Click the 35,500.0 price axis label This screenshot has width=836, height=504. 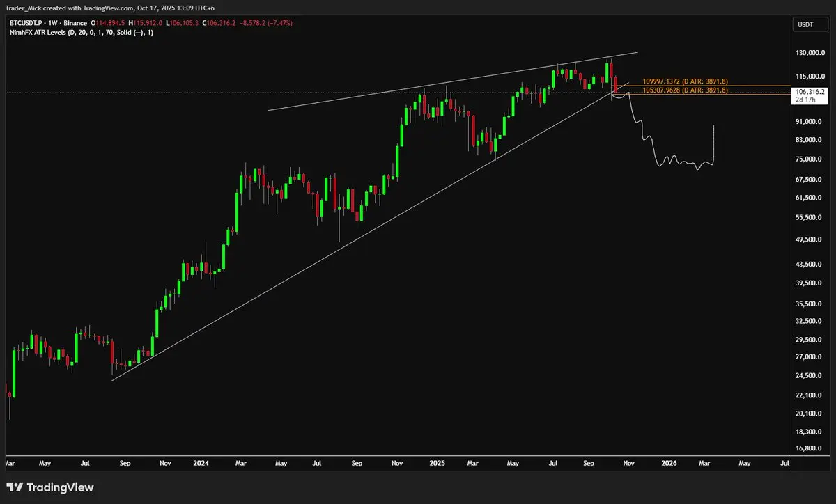pos(810,304)
